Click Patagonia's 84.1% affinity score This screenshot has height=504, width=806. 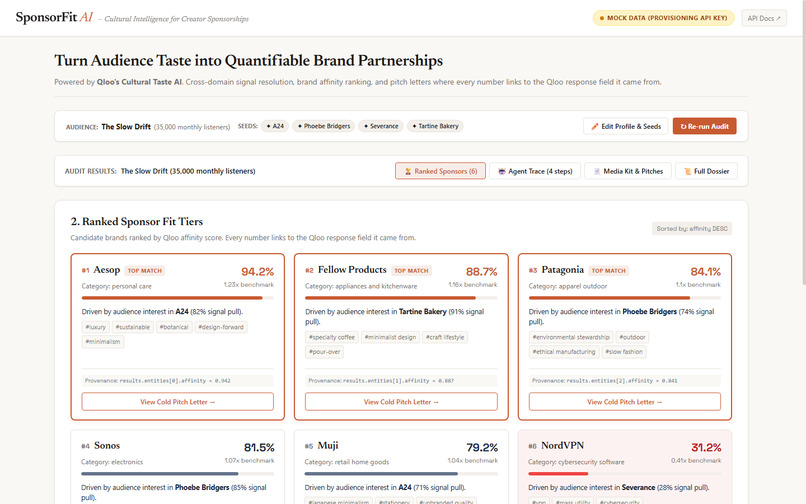(x=705, y=272)
